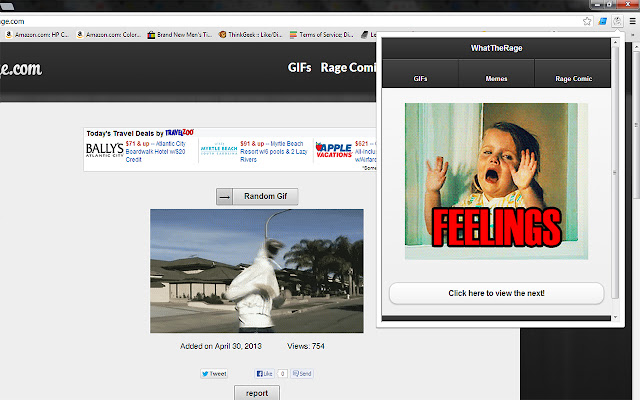Click the blue WhatTheRage extension icon
Viewport: 640px width, 400px height.
coord(603,20)
